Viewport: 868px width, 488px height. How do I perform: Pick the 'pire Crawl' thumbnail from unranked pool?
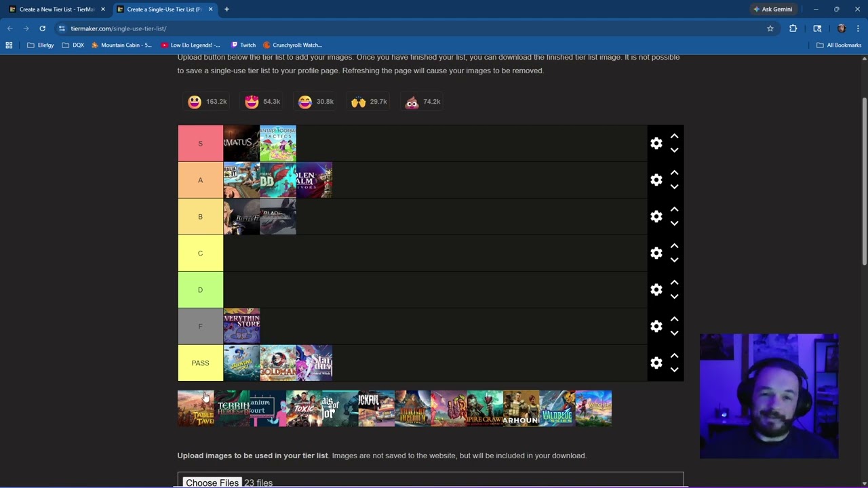(485, 408)
